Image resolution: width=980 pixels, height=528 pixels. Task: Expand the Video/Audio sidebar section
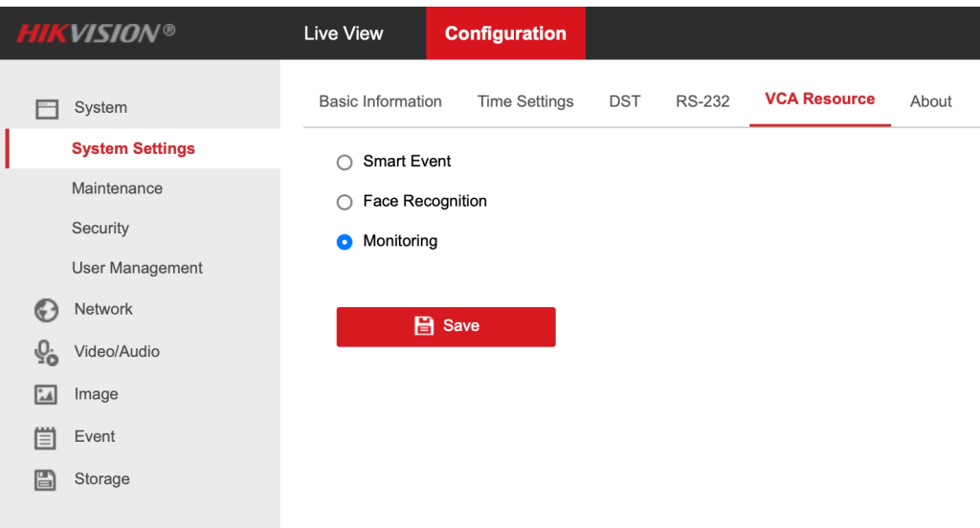(117, 351)
